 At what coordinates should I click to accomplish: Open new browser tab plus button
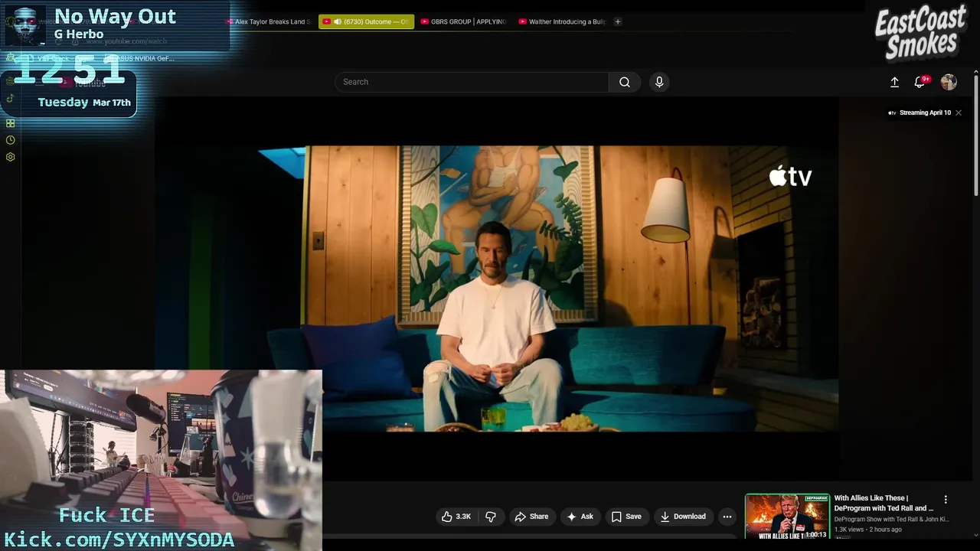tap(618, 21)
